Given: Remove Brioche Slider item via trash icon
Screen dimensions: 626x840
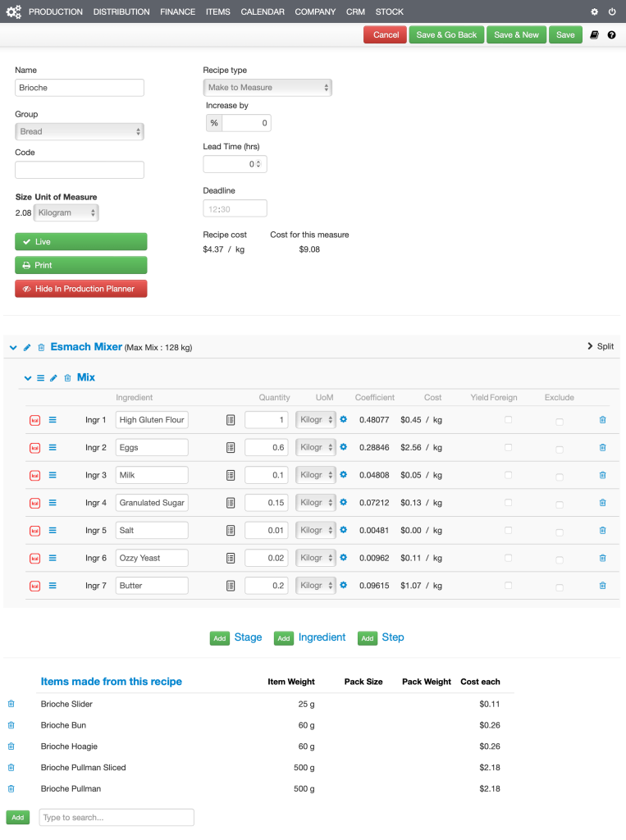Looking at the screenshot, I should pos(11,704).
